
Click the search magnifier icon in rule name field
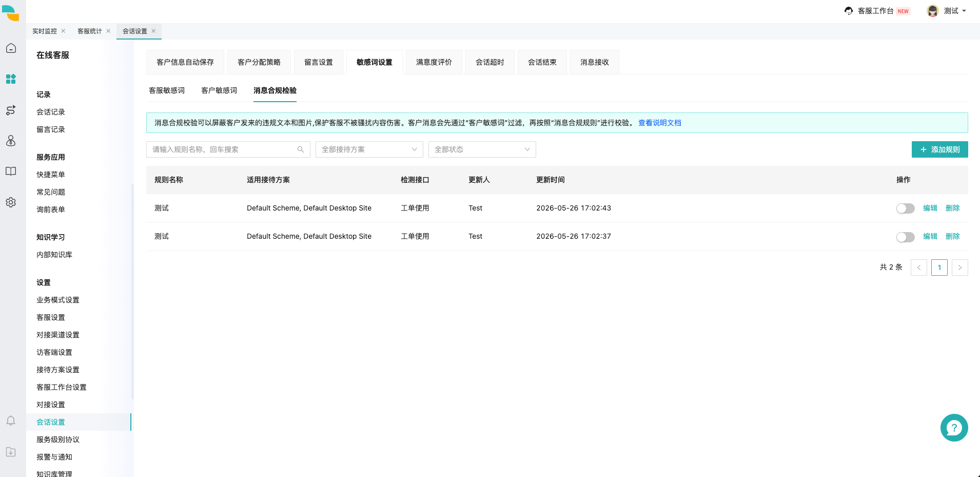pos(301,149)
